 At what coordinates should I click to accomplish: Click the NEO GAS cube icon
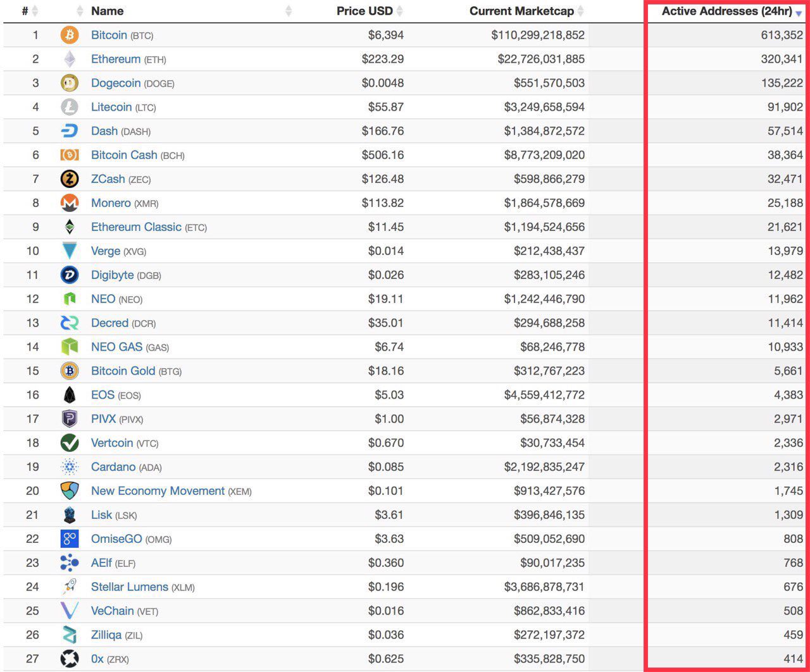70,347
